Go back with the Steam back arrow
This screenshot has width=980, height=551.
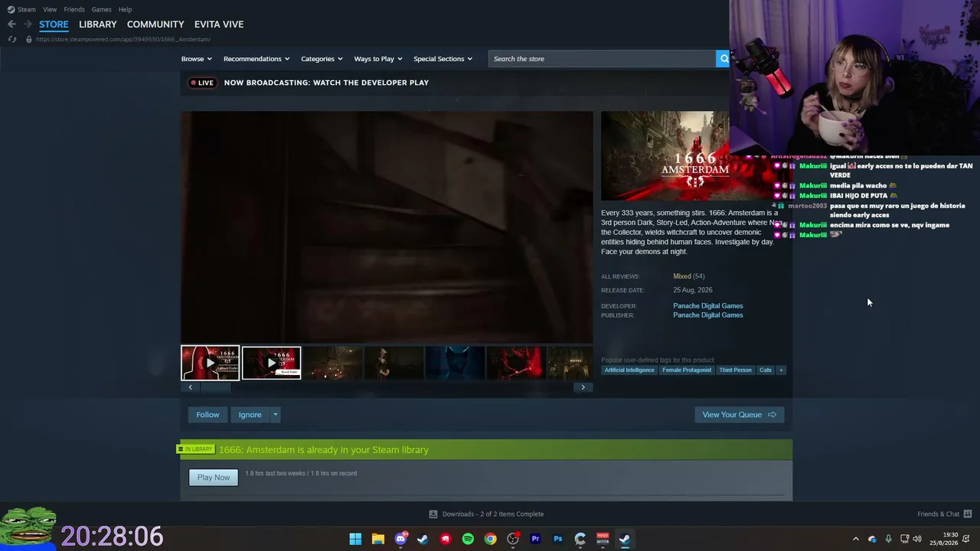11,24
